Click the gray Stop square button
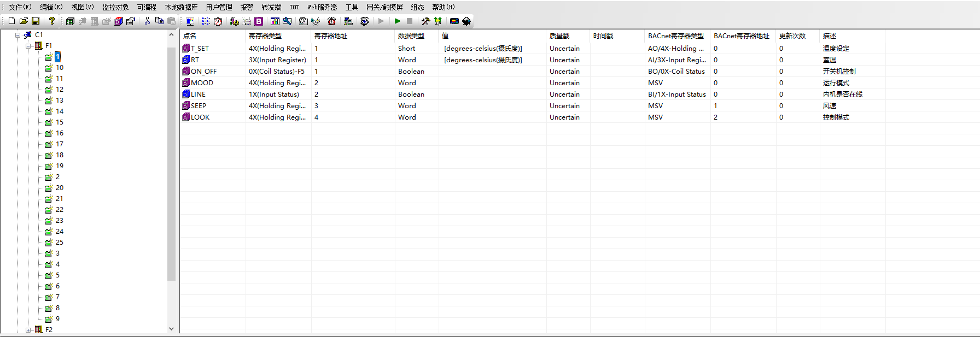980x337 pixels. click(409, 21)
